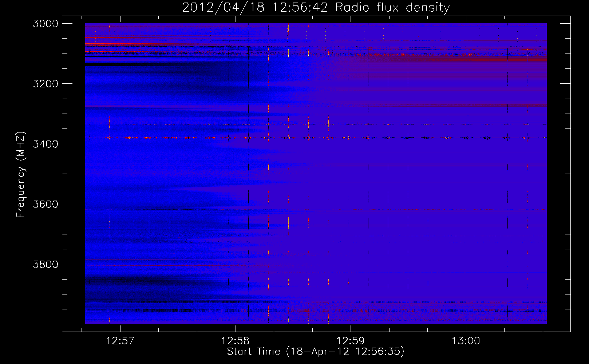589x364 pixels.
Task: Click the plot title '2012/04/18 12:56:42 Radio flux density'
Action: pyautogui.click(x=316, y=7)
